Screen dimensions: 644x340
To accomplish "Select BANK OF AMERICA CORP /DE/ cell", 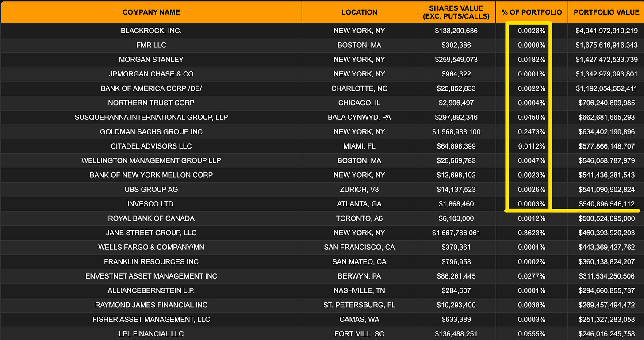I will tap(151, 88).
